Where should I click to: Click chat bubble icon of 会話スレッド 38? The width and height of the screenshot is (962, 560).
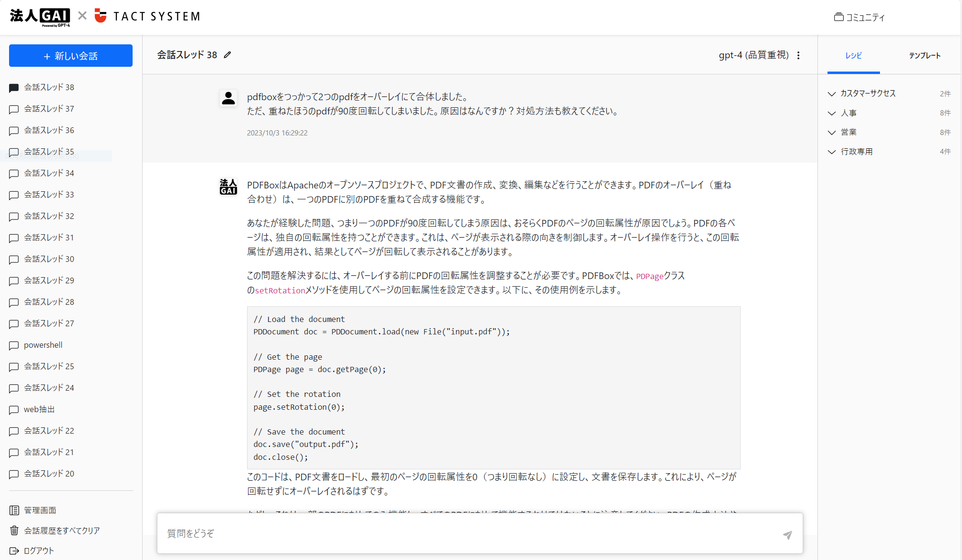[14, 88]
